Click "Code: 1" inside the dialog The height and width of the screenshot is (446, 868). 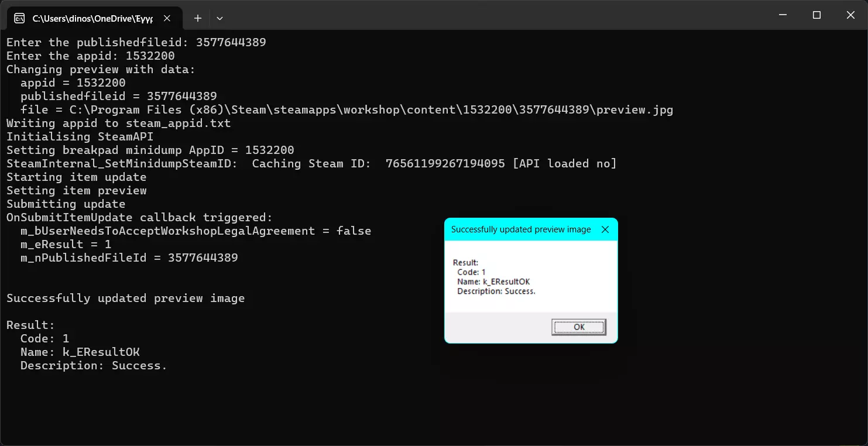[x=471, y=272]
